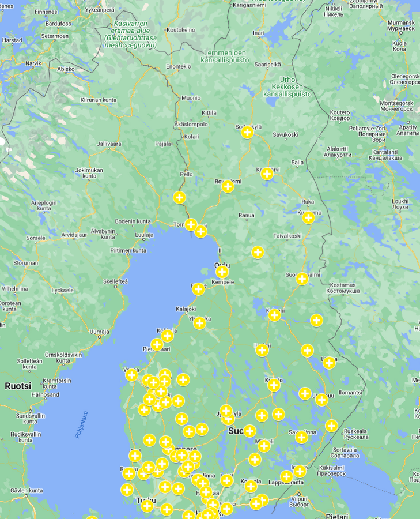
Task: Click the Urho Kekkosen kansallispuisto park label
Action: click(287, 86)
